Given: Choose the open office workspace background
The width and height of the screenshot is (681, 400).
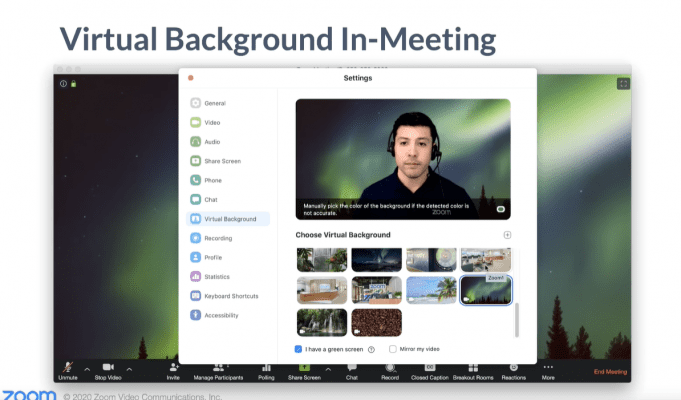Looking at the screenshot, I should (x=486, y=260).
